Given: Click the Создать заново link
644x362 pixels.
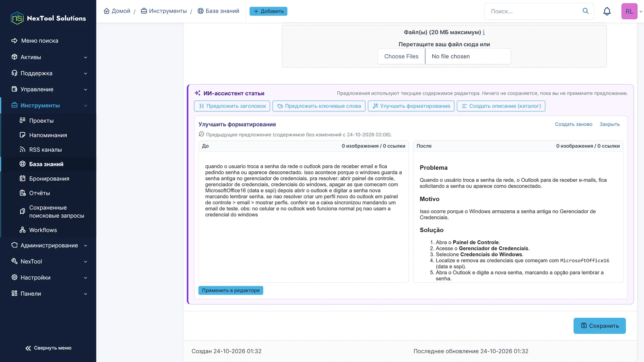Looking at the screenshot, I should pos(574,124).
